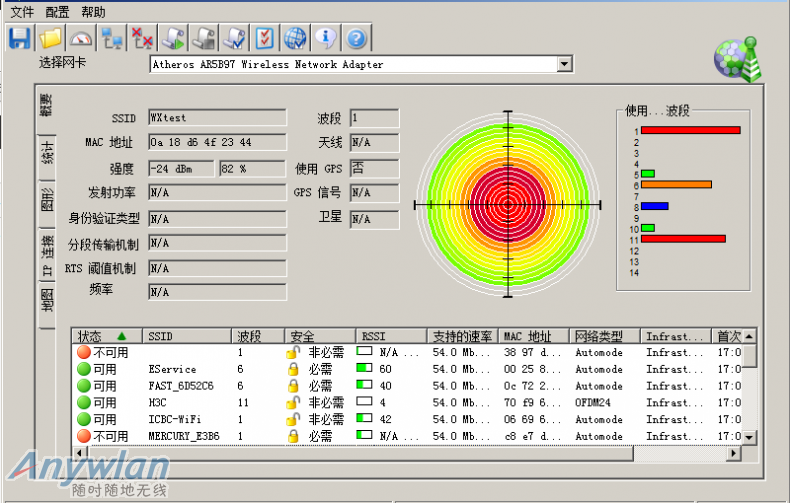Click the red-crossed computers disconnect icon
The width and height of the screenshot is (790, 503).
143,38
